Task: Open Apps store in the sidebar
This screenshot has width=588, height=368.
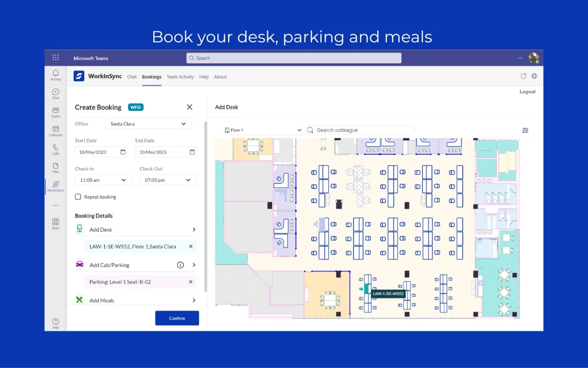Action: tap(55, 224)
